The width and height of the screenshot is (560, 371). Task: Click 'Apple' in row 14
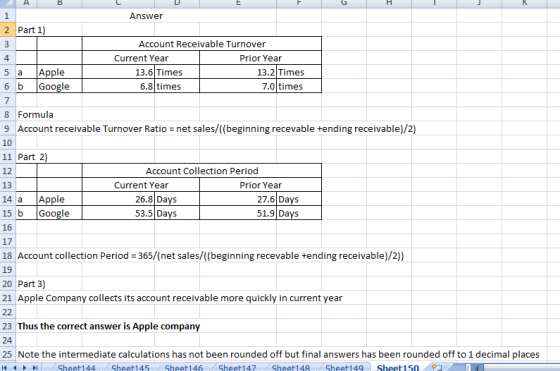point(59,199)
